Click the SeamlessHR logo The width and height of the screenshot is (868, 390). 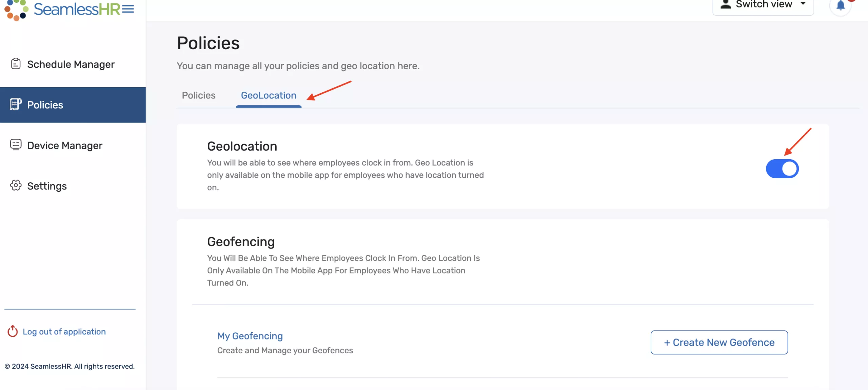point(63,10)
